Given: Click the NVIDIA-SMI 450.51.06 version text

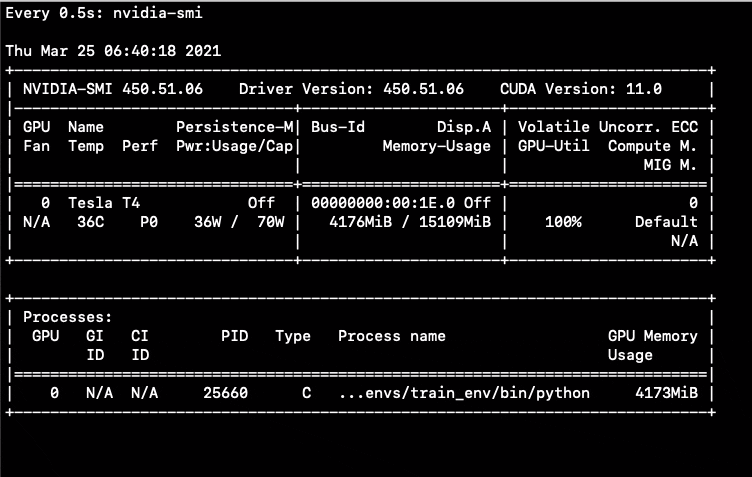Looking at the screenshot, I should [113, 88].
